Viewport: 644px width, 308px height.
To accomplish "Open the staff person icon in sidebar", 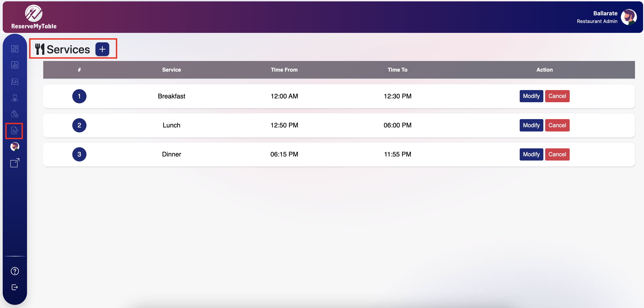I will 15,98.
